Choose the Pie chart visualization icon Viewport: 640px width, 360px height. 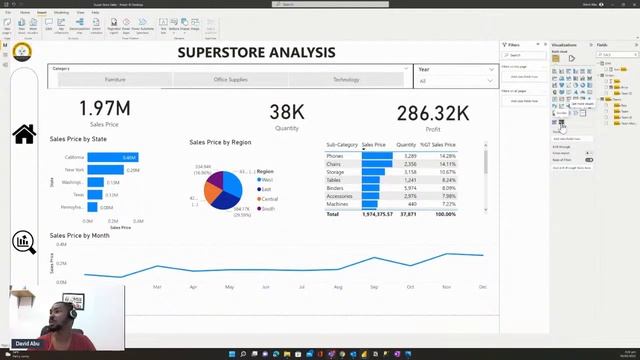pos(576,85)
